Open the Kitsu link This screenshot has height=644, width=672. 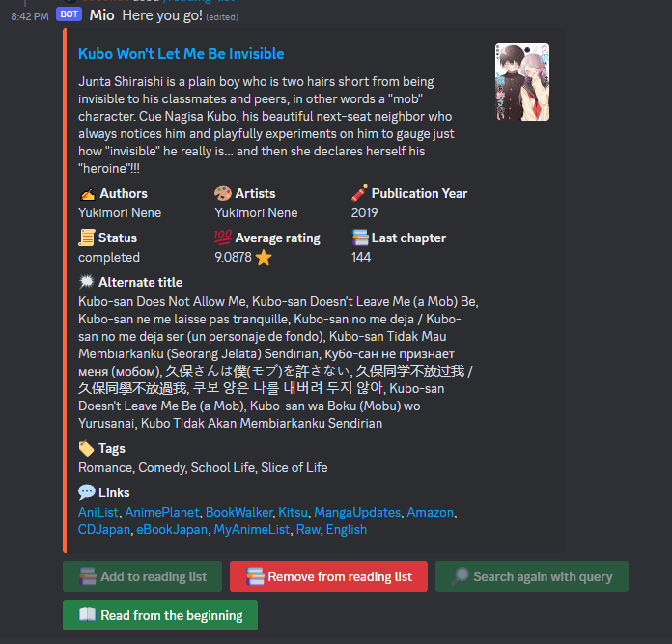tap(294, 512)
